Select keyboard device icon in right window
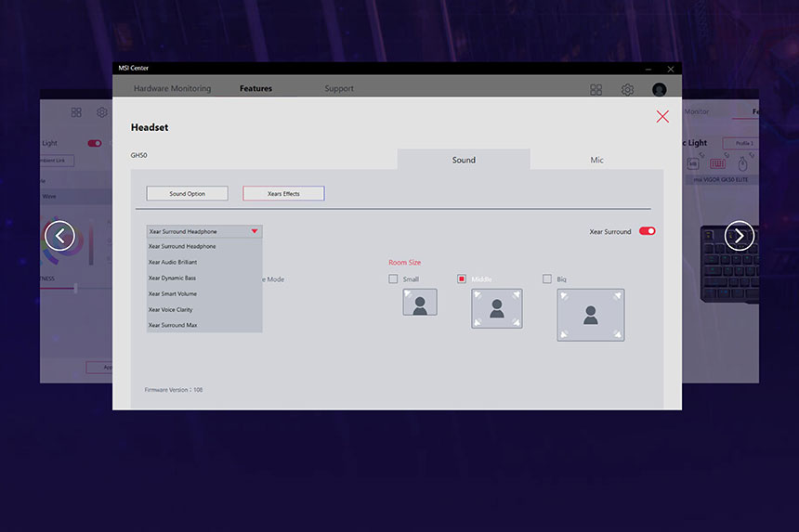The image size is (799, 532). click(x=717, y=163)
